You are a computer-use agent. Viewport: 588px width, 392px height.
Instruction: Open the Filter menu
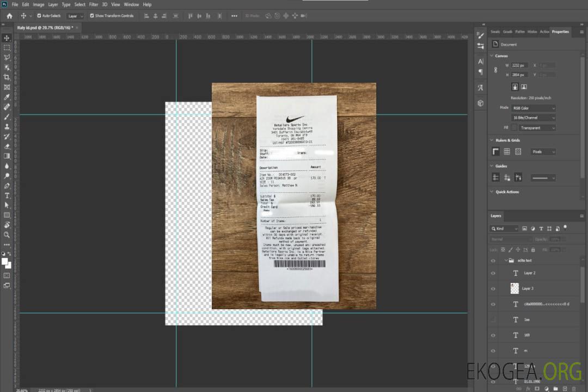point(94,4)
